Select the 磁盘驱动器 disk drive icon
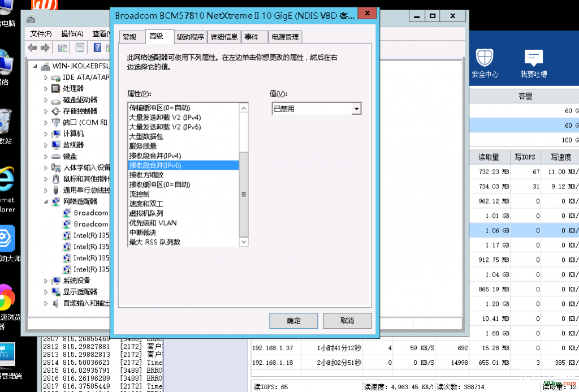 pyautogui.click(x=56, y=100)
